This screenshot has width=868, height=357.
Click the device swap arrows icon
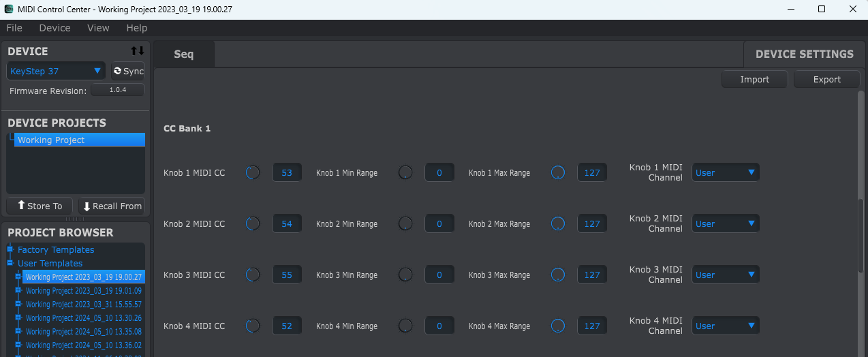138,51
